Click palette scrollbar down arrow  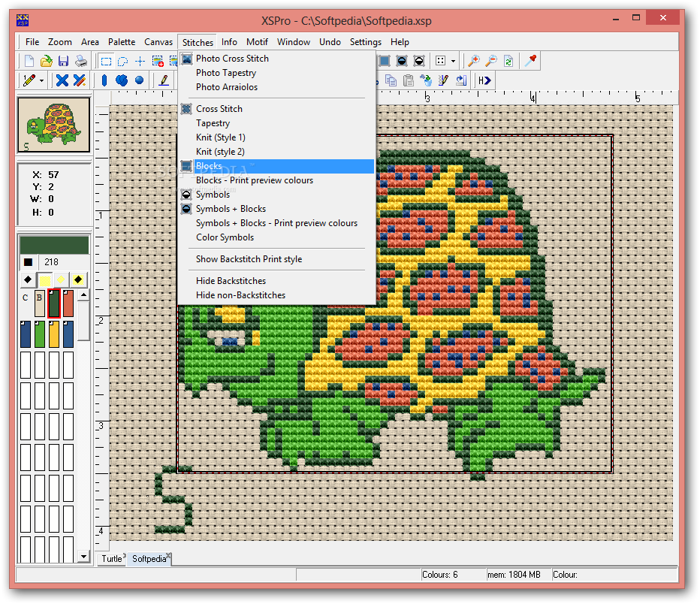click(x=83, y=556)
